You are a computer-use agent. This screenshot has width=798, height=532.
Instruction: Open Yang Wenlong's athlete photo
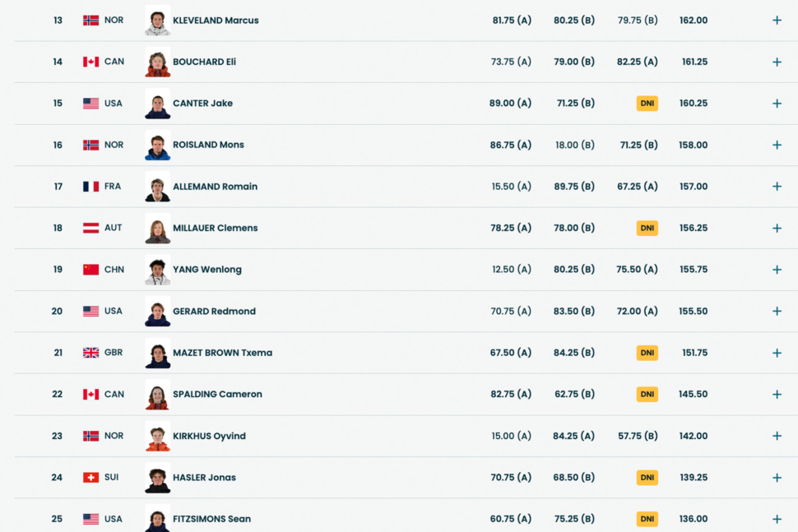pos(157,270)
